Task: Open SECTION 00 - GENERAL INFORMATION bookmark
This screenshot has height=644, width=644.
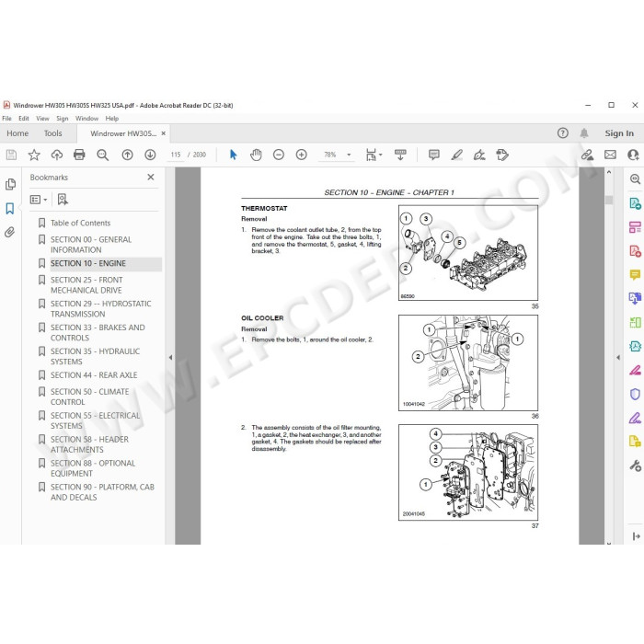Action: tap(91, 245)
